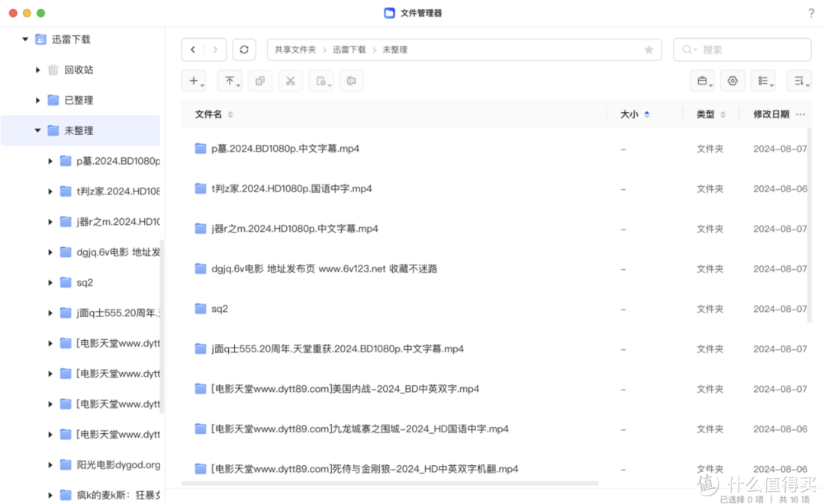Viewport: 824px width, 504px height.
Task: Toggle the favorite star for this folder
Action: [649, 50]
